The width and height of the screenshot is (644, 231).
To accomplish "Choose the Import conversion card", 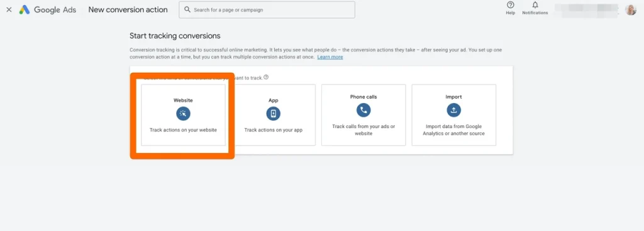I will [x=454, y=115].
